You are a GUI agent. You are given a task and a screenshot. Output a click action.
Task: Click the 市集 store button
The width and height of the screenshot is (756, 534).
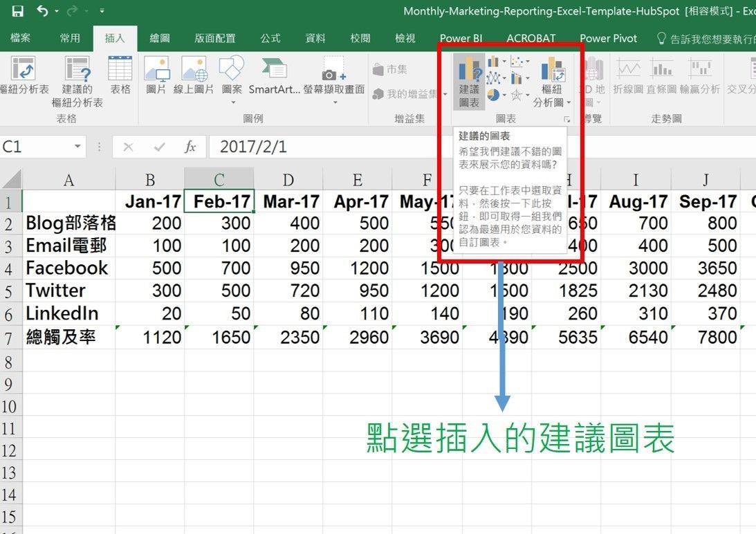coord(390,69)
